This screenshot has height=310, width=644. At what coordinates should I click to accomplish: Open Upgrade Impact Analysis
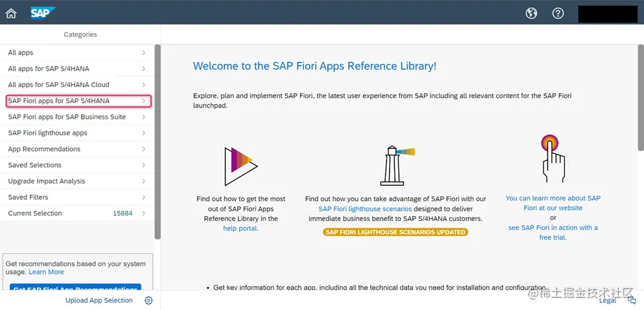pos(77,181)
